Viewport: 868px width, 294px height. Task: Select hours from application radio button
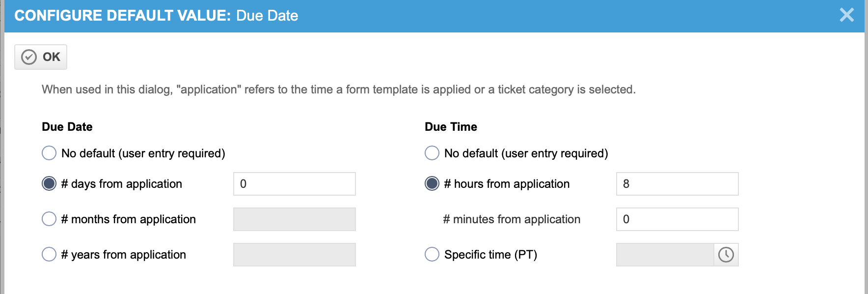pos(432,183)
